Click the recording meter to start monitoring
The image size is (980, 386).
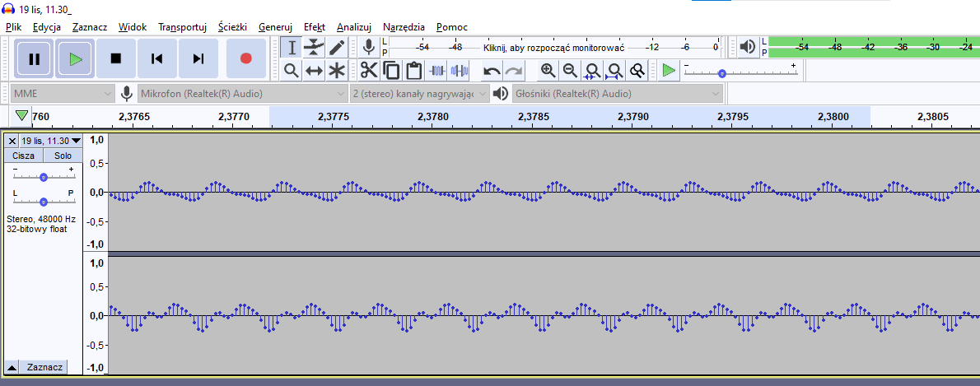tap(553, 48)
